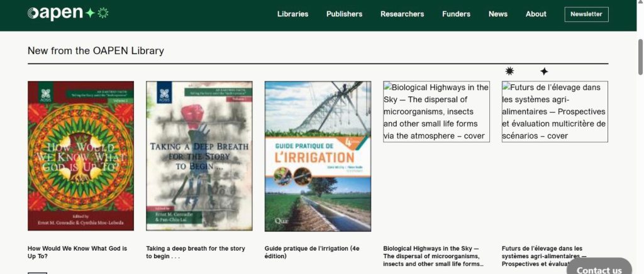The width and height of the screenshot is (644, 274).
Task: Select the 'Guide pratique de l'irrigation' cover image
Action: click(318, 156)
